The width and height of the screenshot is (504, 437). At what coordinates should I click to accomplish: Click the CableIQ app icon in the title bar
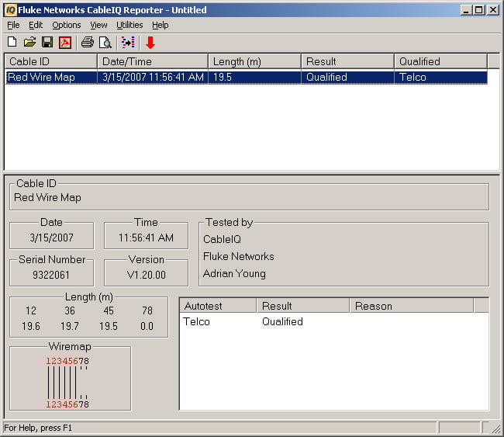point(11,10)
